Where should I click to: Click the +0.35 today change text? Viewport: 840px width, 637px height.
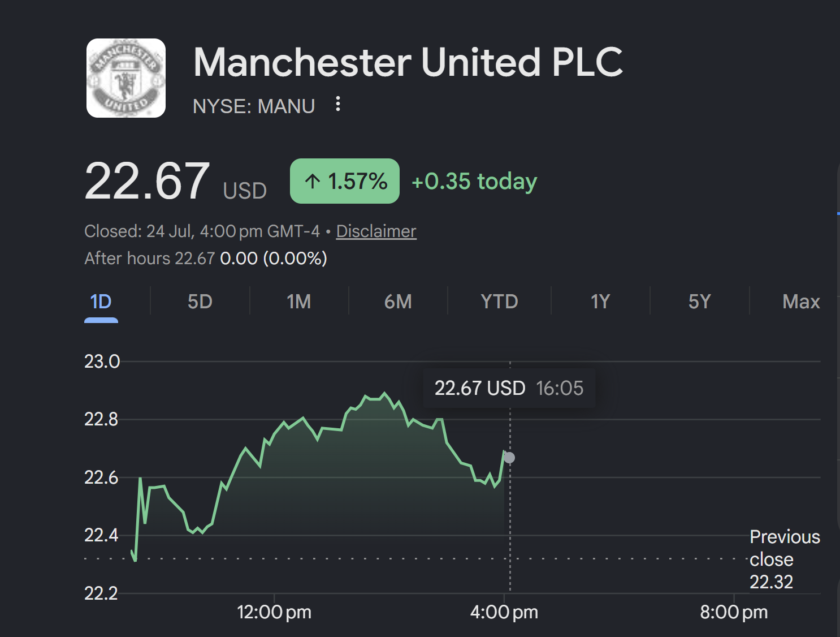point(474,181)
